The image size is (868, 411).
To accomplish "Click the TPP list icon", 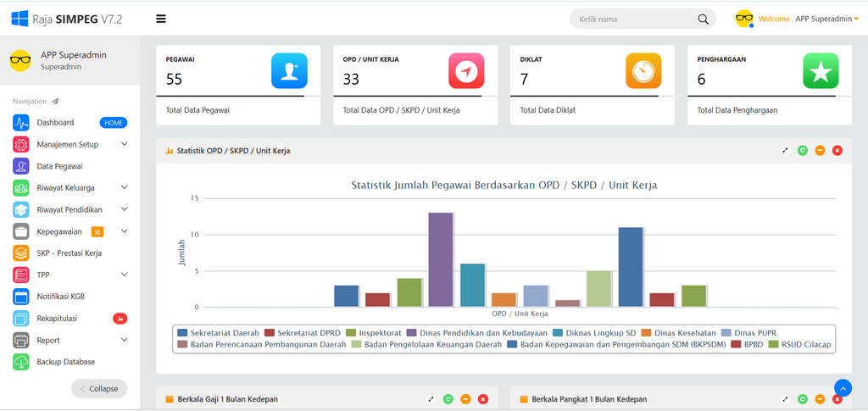I will point(21,275).
